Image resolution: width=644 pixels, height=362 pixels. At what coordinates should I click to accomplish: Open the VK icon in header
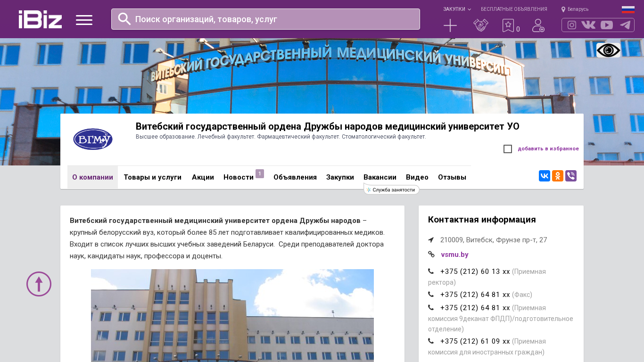pyautogui.click(x=588, y=25)
